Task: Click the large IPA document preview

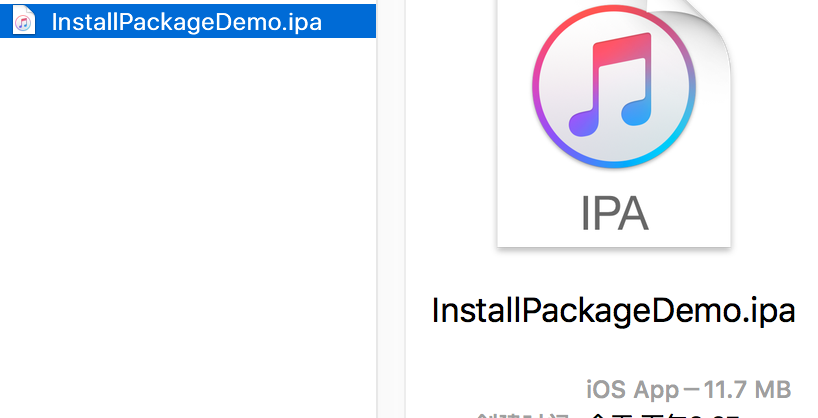Action: (x=614, y=123)
